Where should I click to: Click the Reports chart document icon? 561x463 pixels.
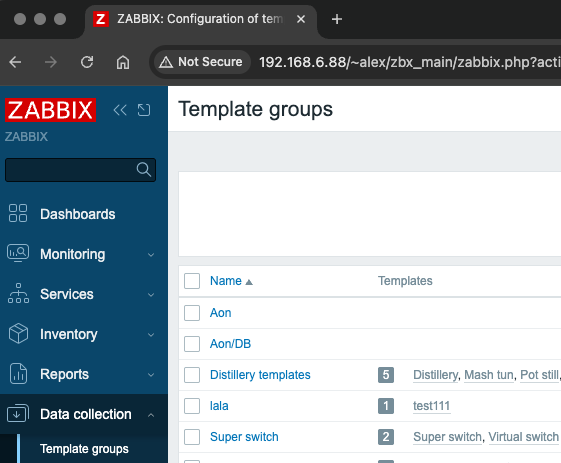point(18,374)
